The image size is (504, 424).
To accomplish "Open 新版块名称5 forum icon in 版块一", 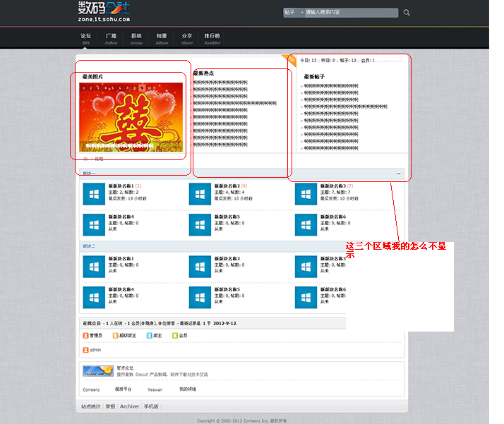I will click(x=200, y=225).
